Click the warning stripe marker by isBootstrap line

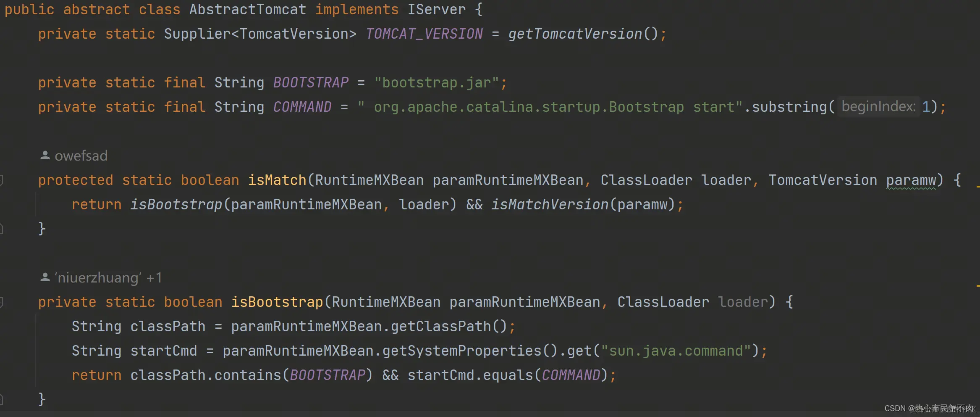pos(978,286)
